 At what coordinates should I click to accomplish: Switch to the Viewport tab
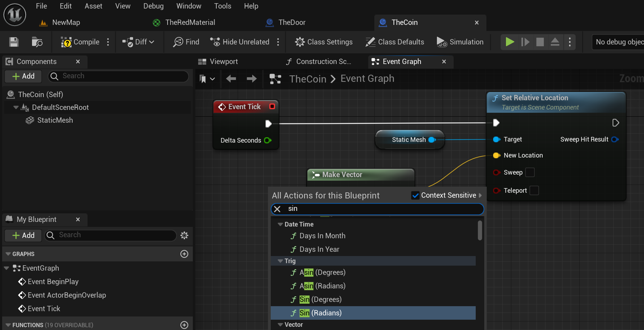218,62
